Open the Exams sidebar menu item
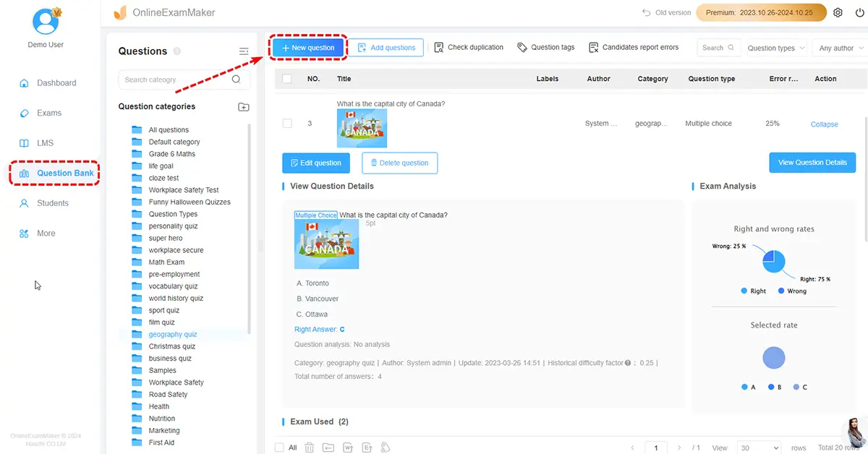The width and height of the screenshot is (868, 454). (x=48, y=113)
